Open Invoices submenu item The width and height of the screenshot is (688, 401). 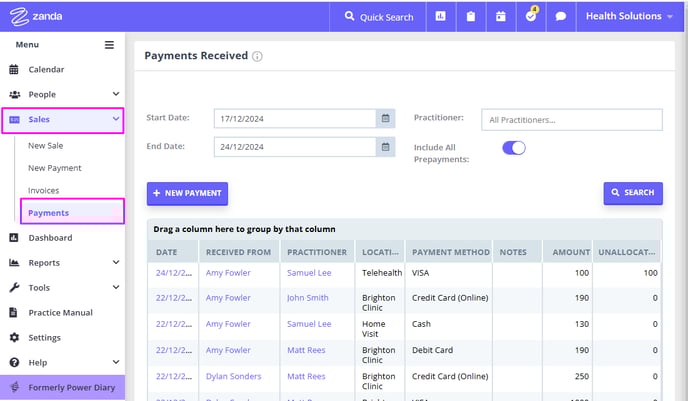43,190
